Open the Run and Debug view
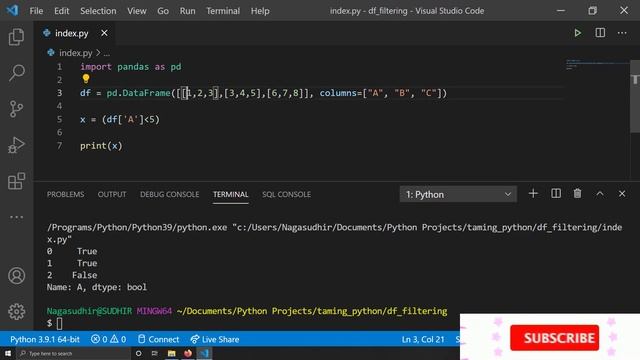 [x=16, y=145]
